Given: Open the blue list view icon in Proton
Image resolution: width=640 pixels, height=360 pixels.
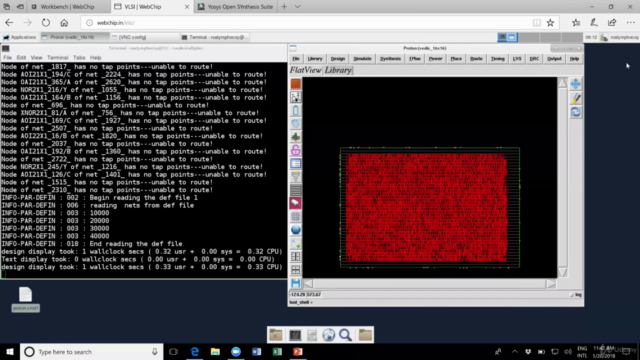Looking at the screenshot, I should click(x=296, y=163).
